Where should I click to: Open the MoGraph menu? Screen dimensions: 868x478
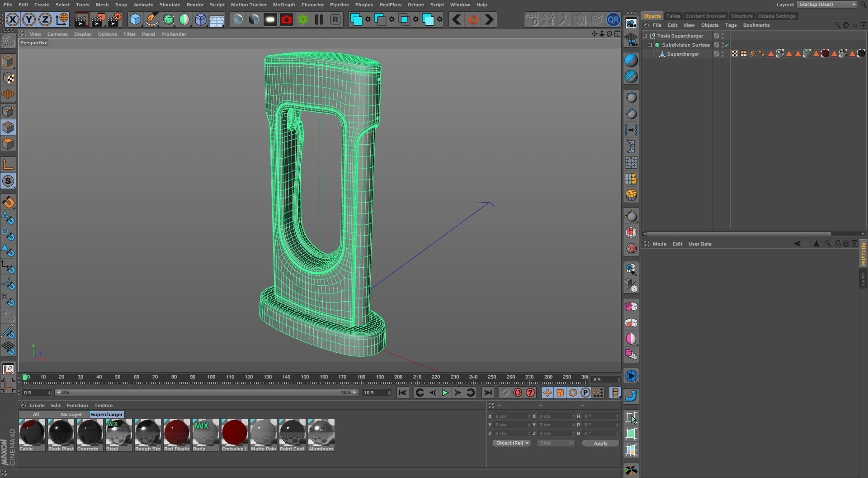284,5
